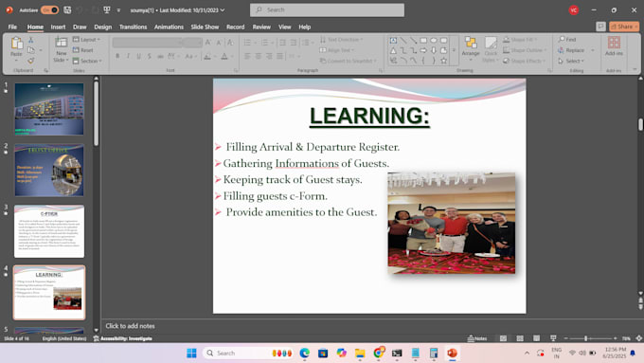Image resolution: width=644 pixels, height=363 pixels.
Task: Switch to Slide Sorter view icon
Action: click(520, 338)
